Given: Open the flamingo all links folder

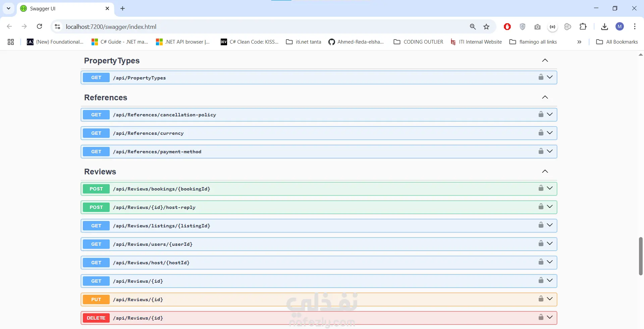Looking at the screenshot, I should tap(533, 42).
